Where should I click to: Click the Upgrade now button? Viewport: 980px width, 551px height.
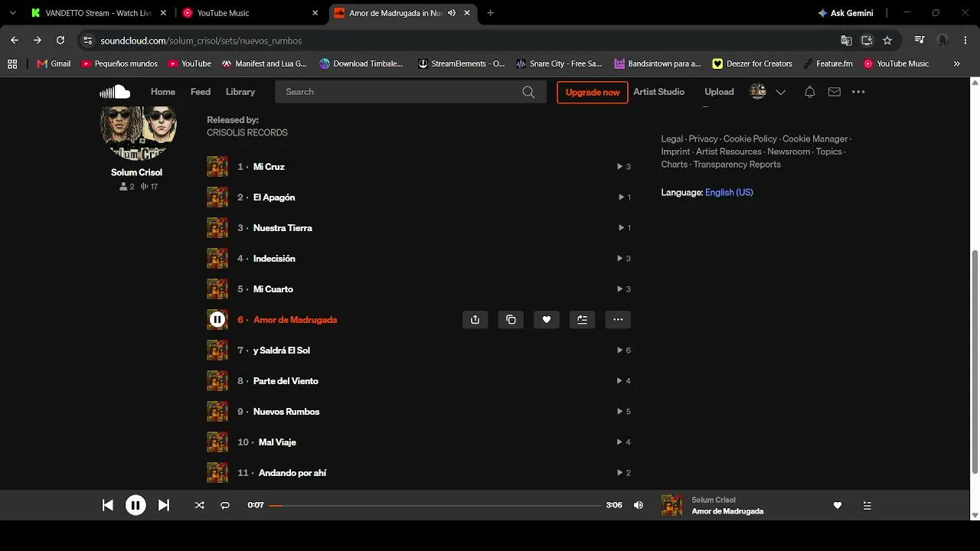click(593, 92)
